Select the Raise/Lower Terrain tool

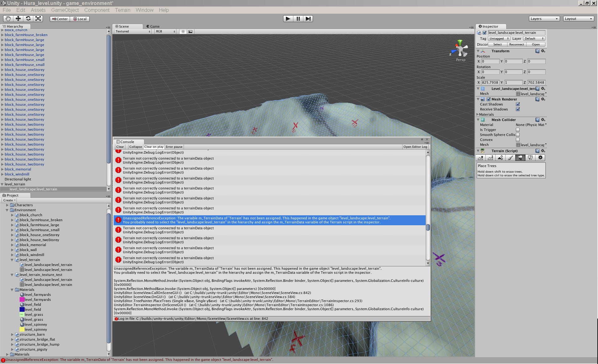[480, 158]
